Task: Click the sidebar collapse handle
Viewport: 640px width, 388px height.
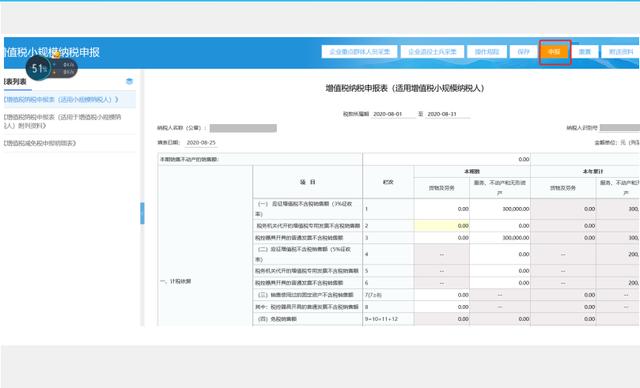Action: 142,213
